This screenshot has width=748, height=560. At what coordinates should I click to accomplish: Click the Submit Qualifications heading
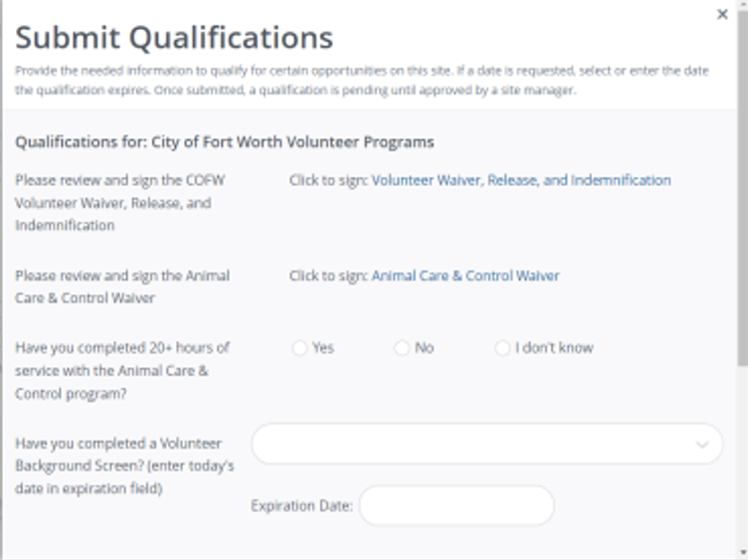click(x=174, y=39)
